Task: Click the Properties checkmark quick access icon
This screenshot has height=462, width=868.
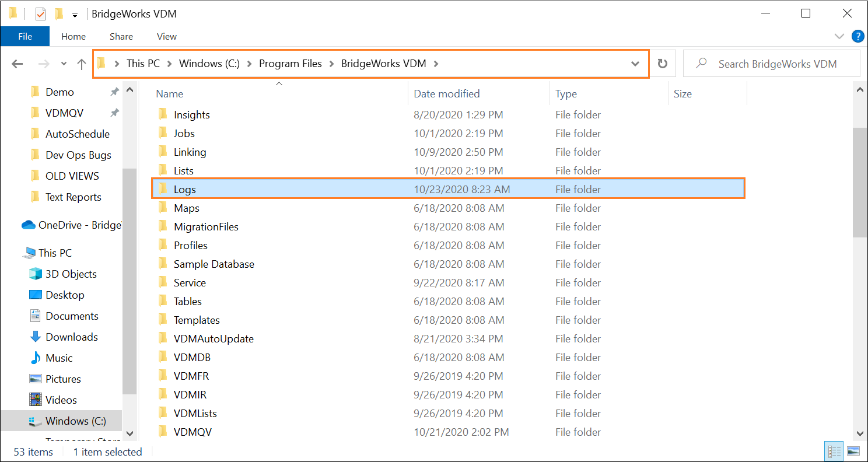Action: [40, 13]
